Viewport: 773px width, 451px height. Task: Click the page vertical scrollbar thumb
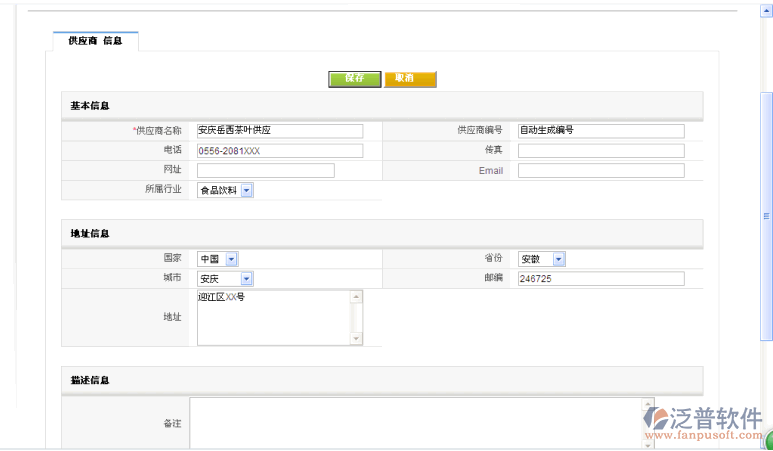(767, 215)
